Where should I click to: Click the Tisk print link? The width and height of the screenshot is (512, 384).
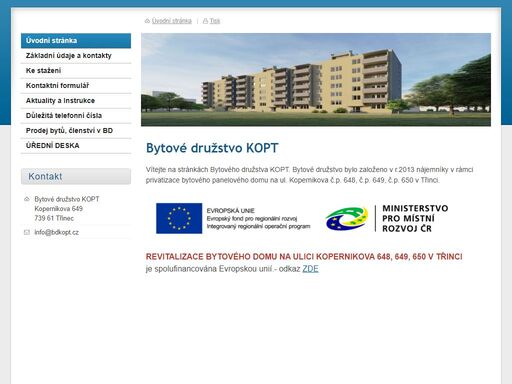[215, 21]
